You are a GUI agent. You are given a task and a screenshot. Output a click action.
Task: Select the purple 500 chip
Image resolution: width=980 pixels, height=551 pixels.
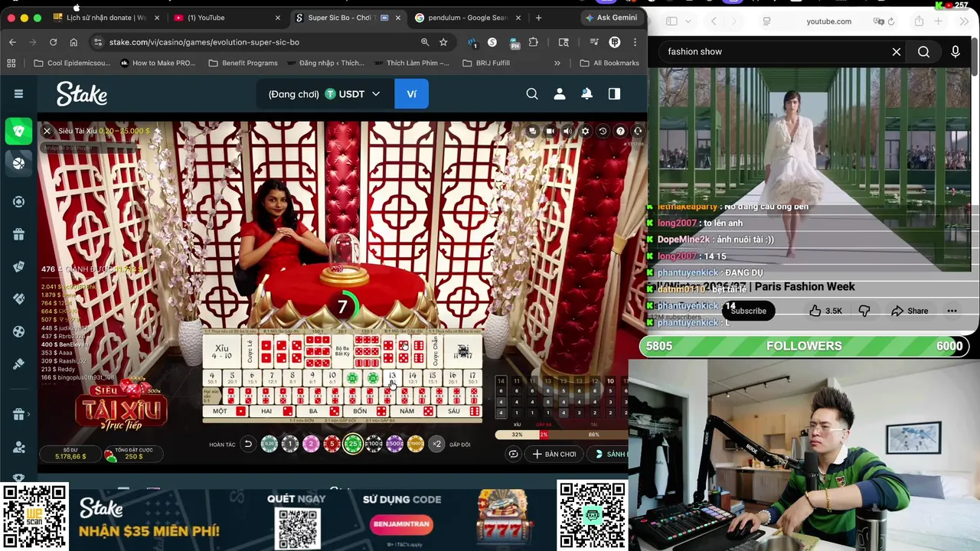click(x=394, y=444)
